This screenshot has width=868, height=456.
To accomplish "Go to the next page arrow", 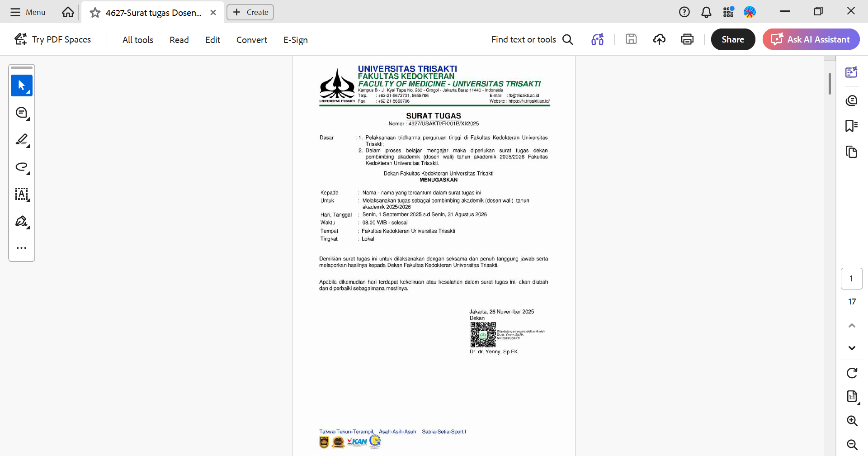I will tap(852, 348).
